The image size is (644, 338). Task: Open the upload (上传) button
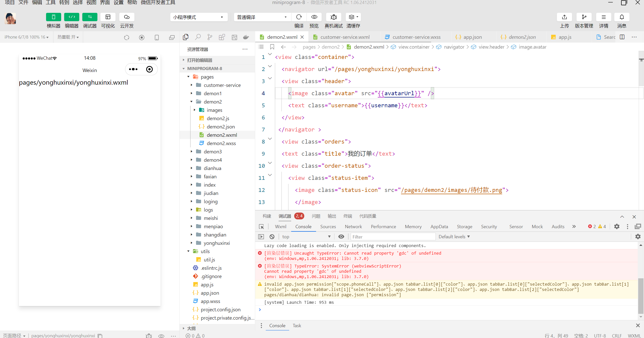564,17
